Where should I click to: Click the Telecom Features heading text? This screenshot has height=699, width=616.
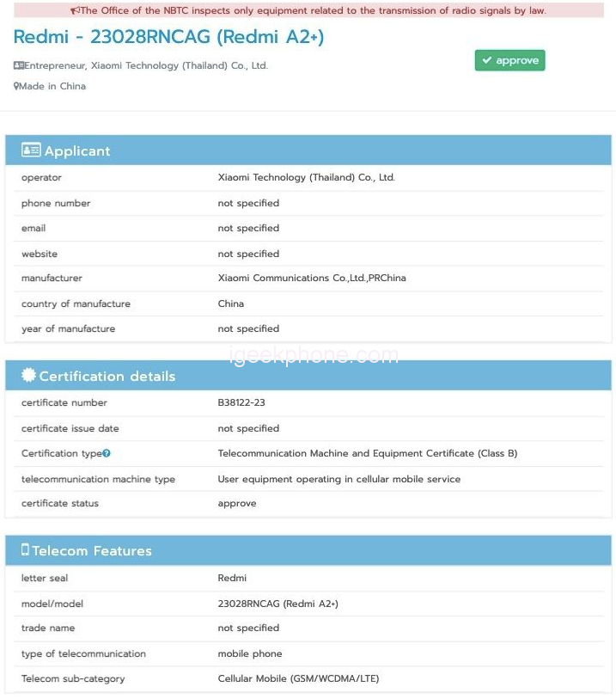coord(92,551)
